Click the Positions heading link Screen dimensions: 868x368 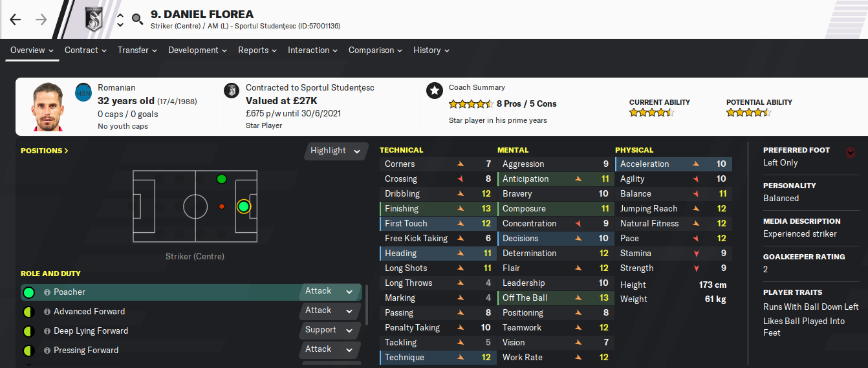pos(44,151)
